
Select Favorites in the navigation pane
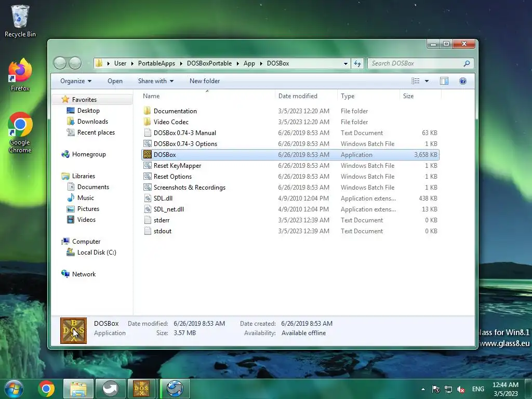click(84, 100)
